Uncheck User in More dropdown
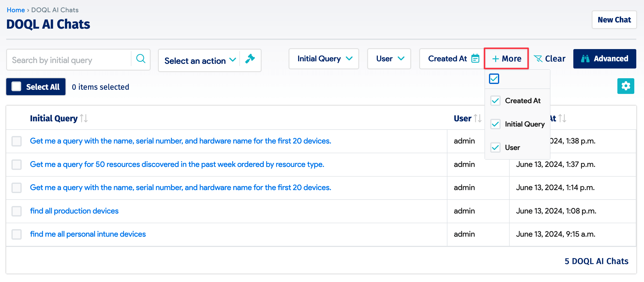Image resolution: width=644 pixels, height=282 pixels. tap(495, 147)
